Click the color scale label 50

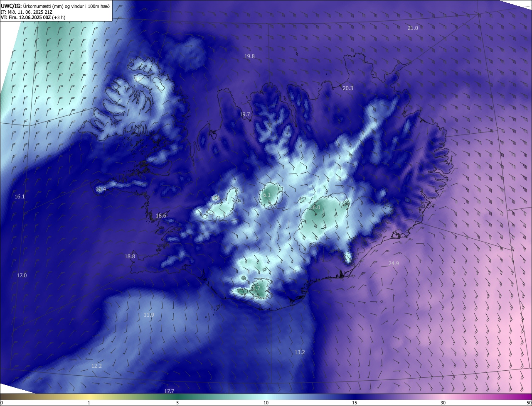tap(529, 403)
